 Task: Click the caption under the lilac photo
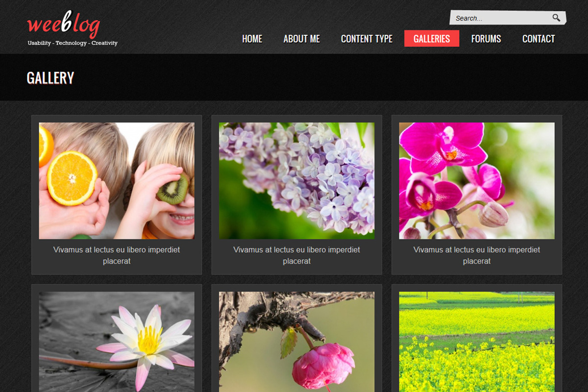(296, 255)
